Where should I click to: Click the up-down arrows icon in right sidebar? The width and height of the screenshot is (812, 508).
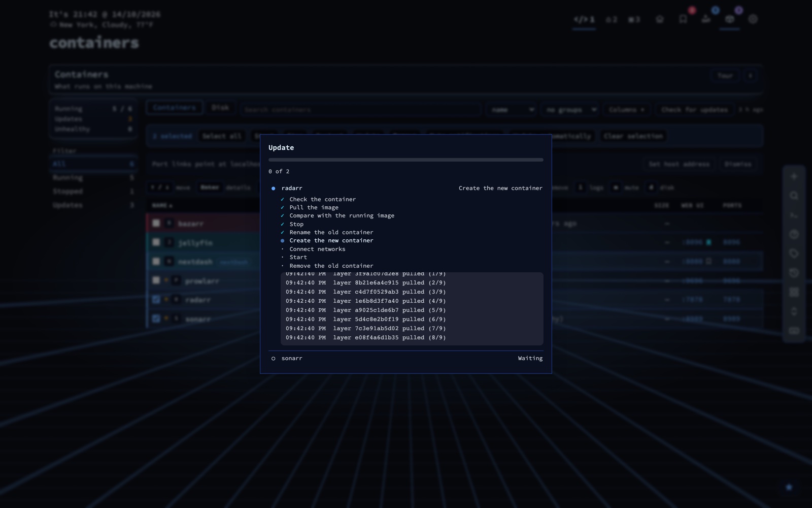(794, 311)
